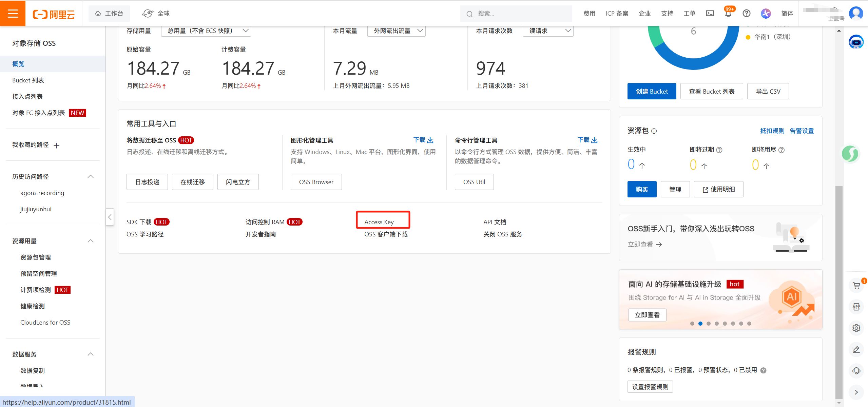The width and height of the screenshot is (868, 407).
Task: Click the help question mark icon
Action: click(x=746, y=13)
